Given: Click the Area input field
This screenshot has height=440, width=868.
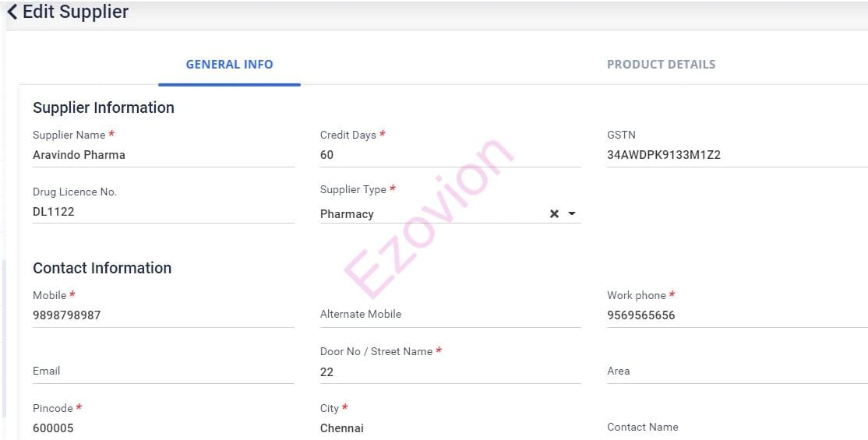Looking at the screenshot, I should click(736, 371).
